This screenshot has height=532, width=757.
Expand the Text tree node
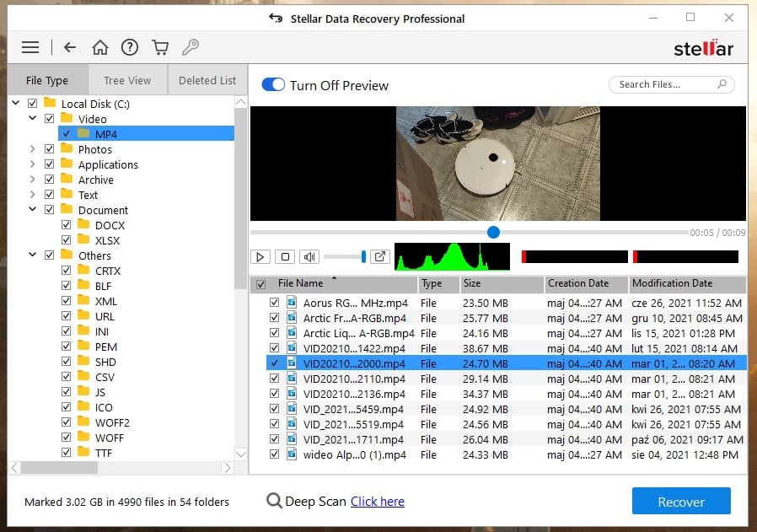[32, 195]
